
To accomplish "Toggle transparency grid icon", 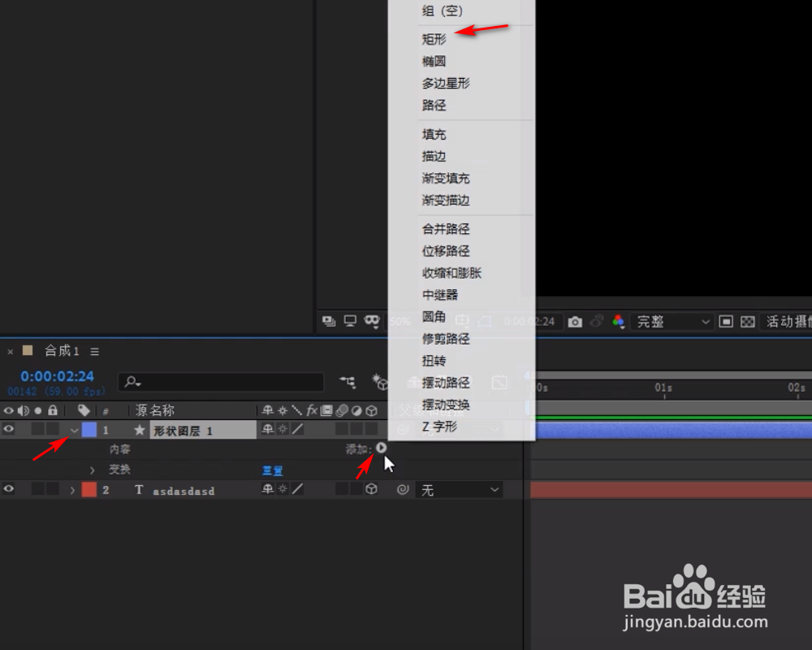I will [748, 322].
